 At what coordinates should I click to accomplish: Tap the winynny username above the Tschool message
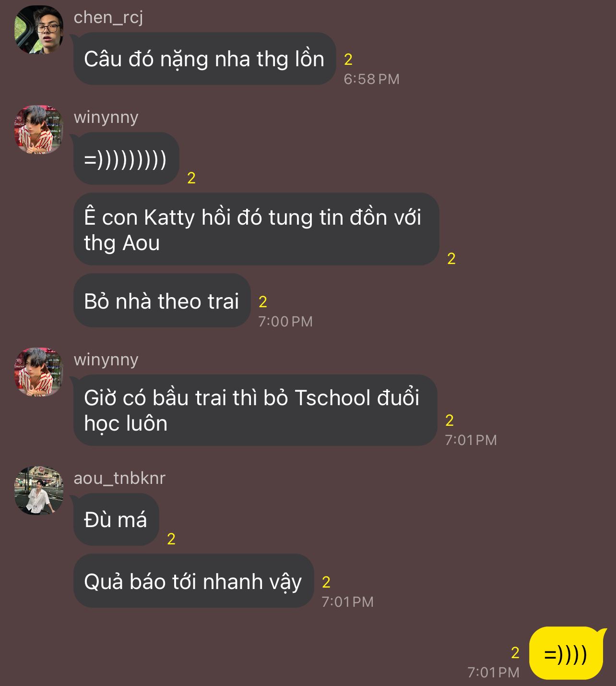(106, 360)
